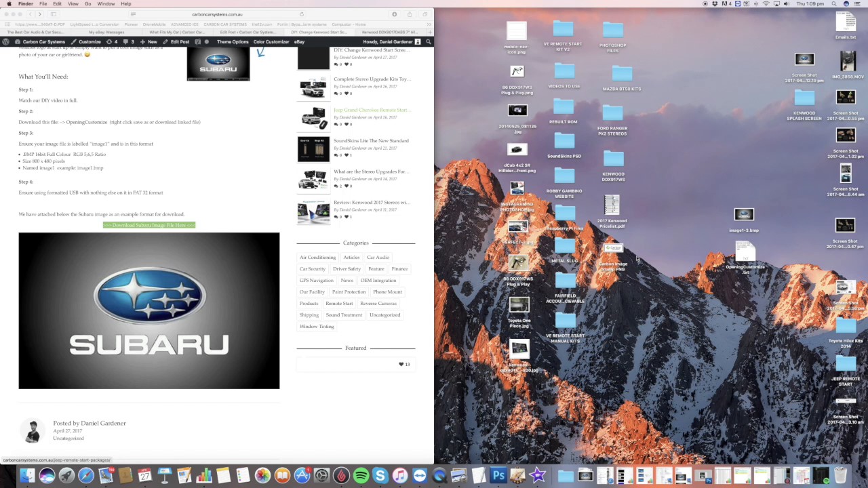Screen dimensions: 868x488
Task: Open iBooks in the Dock
Action: point(282,476)
